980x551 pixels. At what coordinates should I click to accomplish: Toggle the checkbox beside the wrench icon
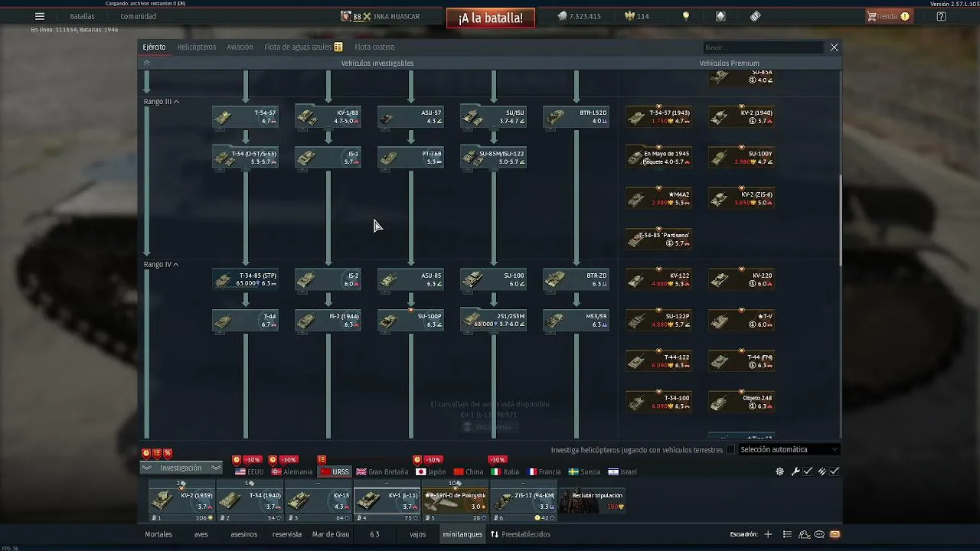[x=808, y=471]
